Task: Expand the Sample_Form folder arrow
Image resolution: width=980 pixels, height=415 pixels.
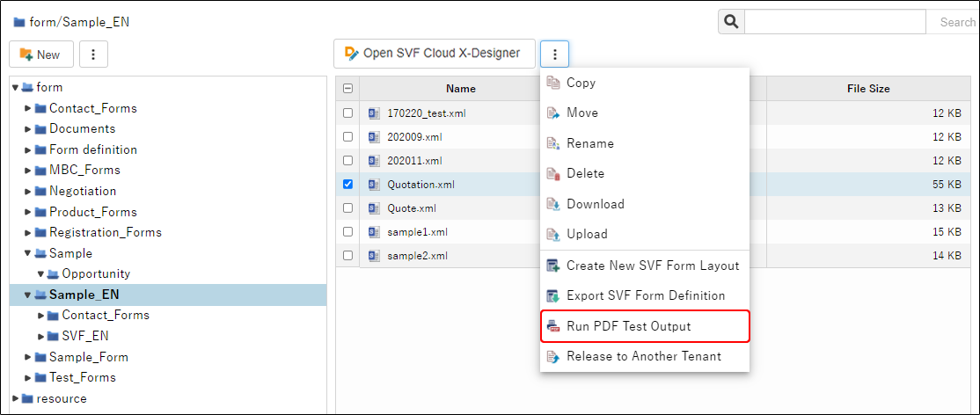Action: coord(28,358)
